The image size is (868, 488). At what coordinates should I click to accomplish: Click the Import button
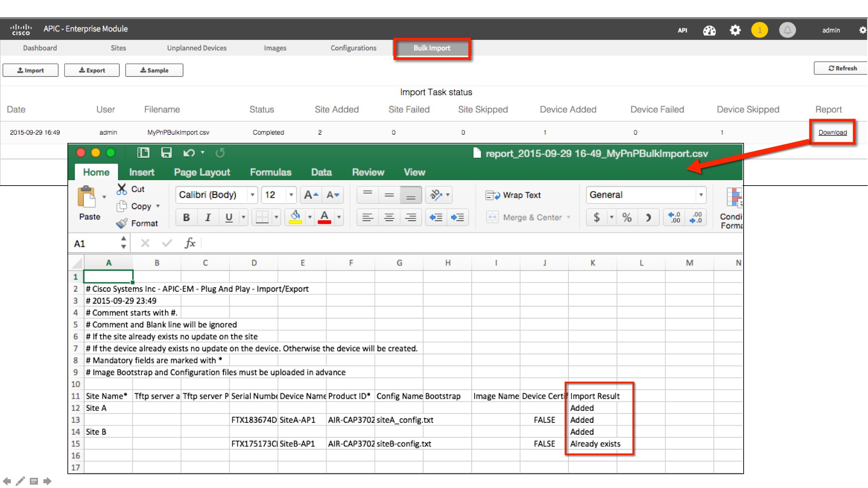click(x=31, y=70)
